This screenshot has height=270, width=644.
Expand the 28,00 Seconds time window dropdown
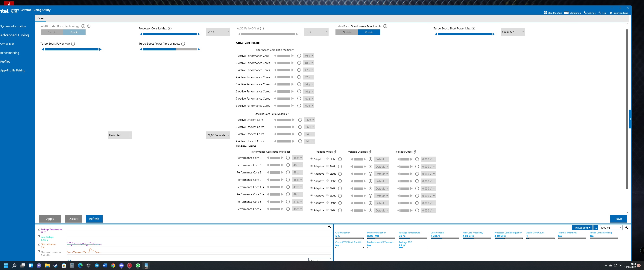[x=218, y=135]
